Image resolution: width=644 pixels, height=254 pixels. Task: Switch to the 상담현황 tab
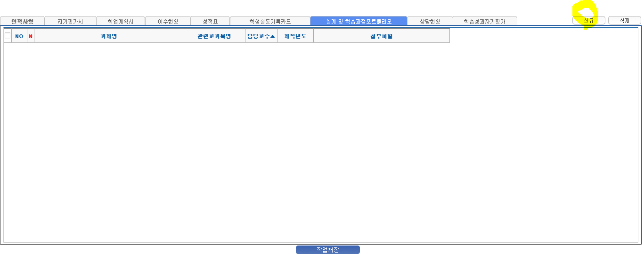[x=430, y=21]
